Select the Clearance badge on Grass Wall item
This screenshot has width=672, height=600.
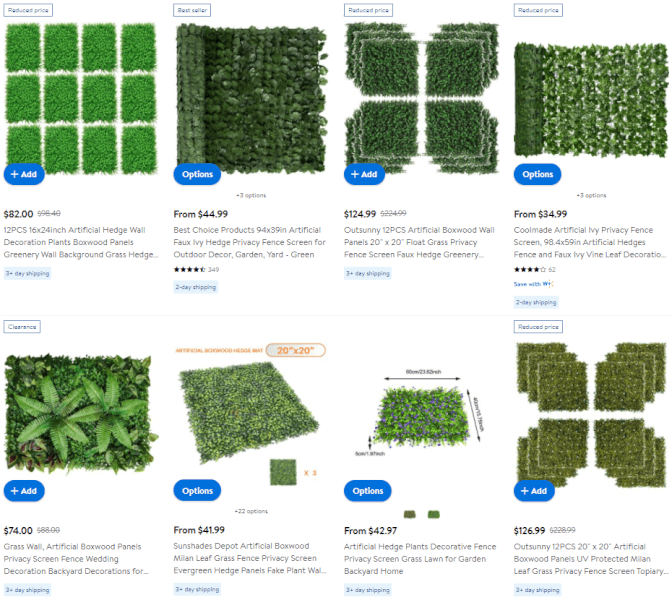coord(22,327)
